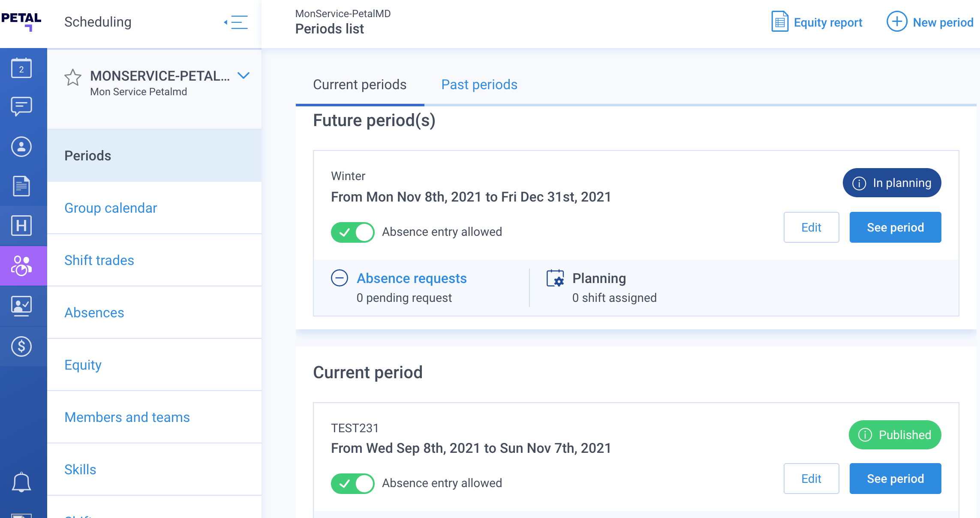
Task: Open Shift trades menu item
Action: [x=99, y=260]
